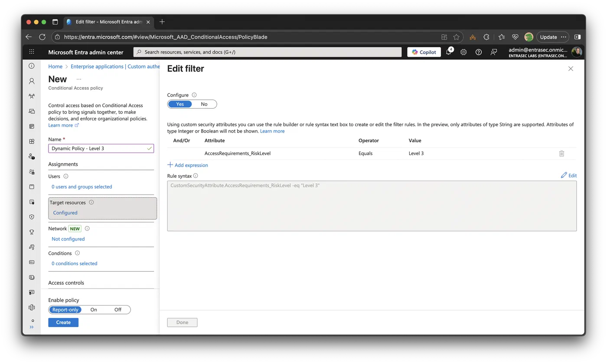Edit the rule syntax
This screenshot has height=364, width=607.
[569, 175]
